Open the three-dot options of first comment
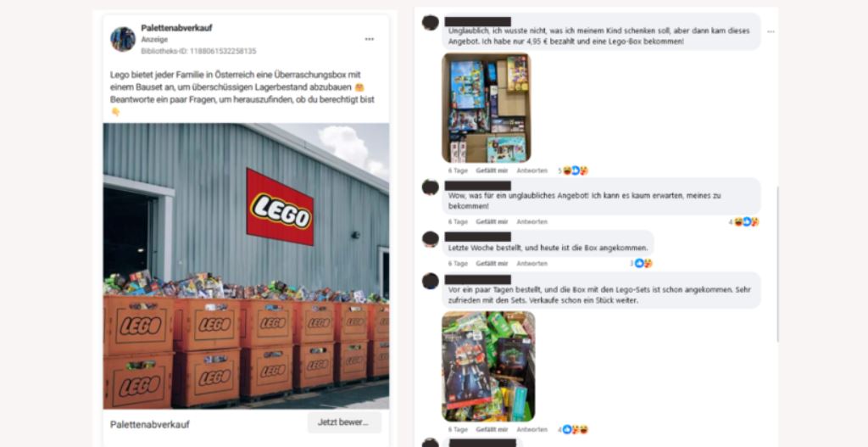This screenshot has height=447, width=868. coord(771,31)
